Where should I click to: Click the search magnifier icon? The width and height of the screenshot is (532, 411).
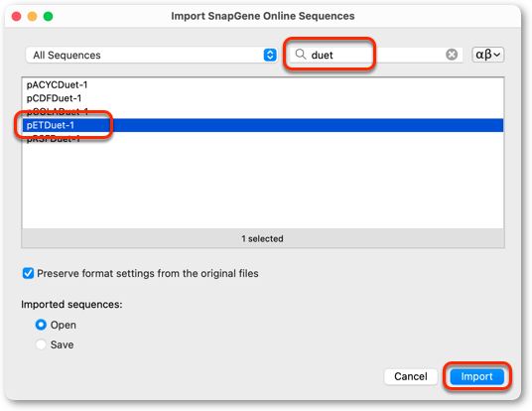tap(301, 54)
